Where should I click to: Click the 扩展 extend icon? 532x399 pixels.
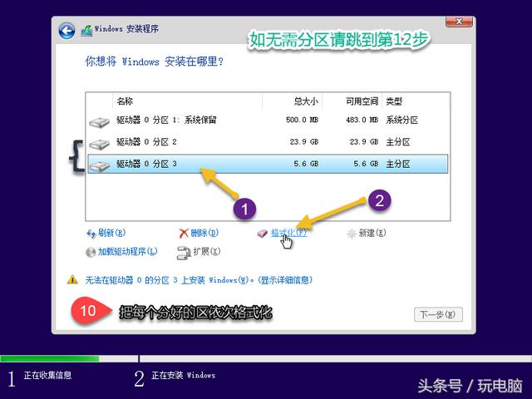point(184,251)
